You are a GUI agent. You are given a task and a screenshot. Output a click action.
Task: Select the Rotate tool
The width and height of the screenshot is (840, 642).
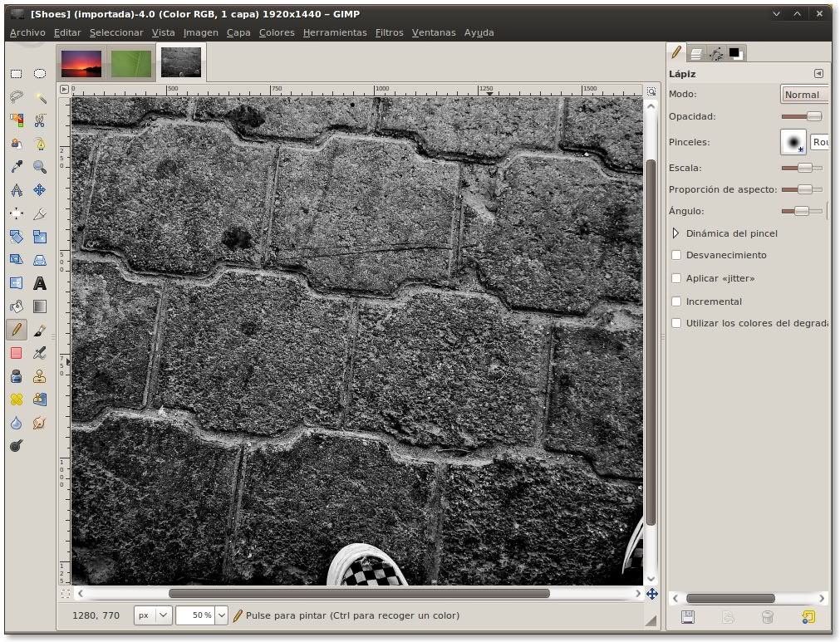click(x=16, y=237)
